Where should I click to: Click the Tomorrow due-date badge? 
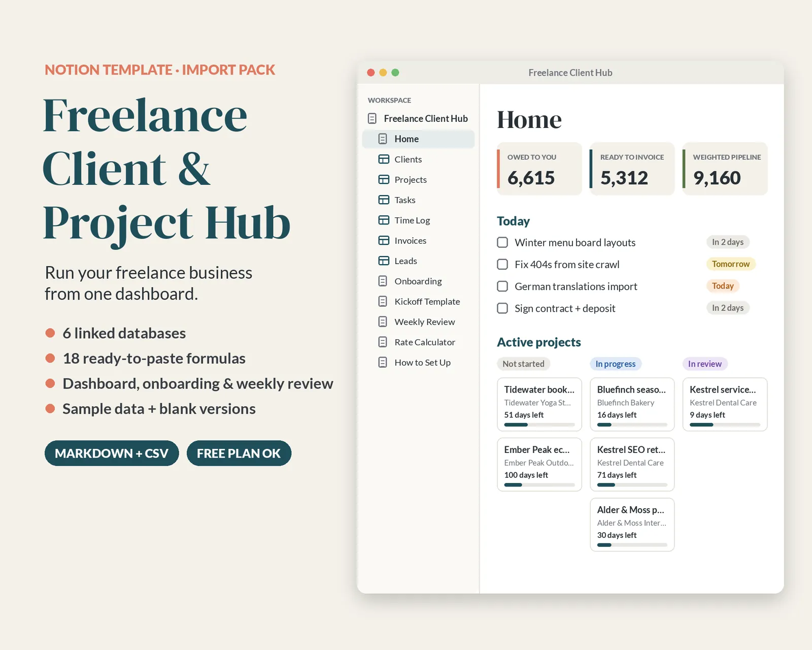click(x=731, y=264)
